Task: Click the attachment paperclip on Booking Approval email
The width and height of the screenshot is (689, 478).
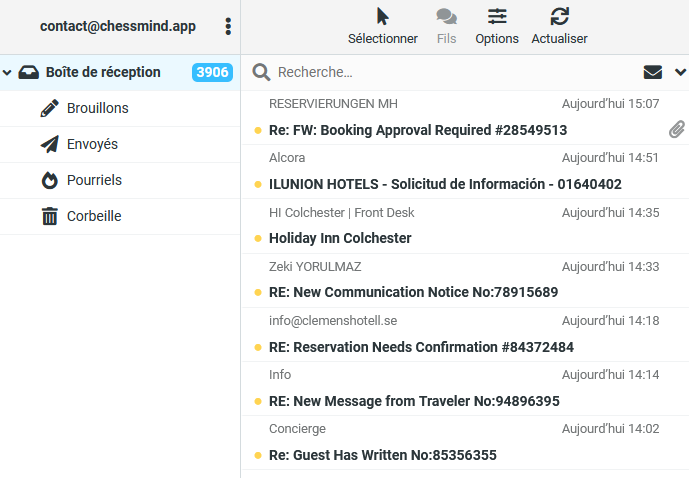Action: coord(677,129)
